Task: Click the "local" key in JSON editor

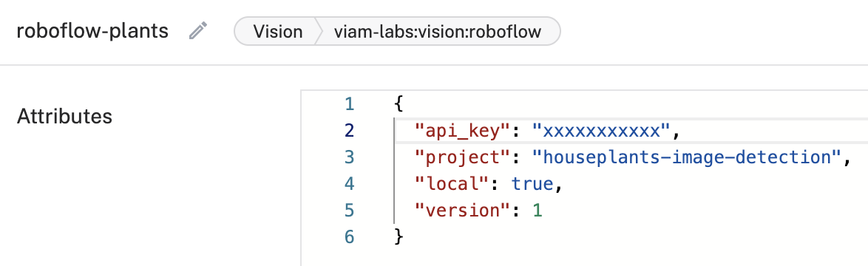Action: (451, 184)
